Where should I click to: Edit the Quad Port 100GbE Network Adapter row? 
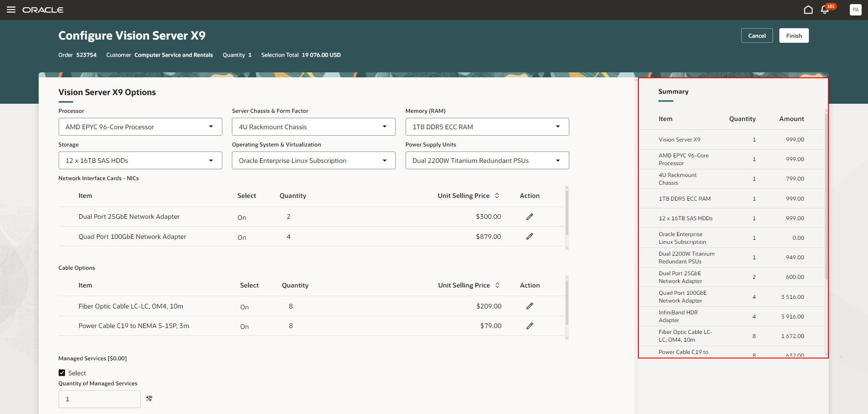529,236
